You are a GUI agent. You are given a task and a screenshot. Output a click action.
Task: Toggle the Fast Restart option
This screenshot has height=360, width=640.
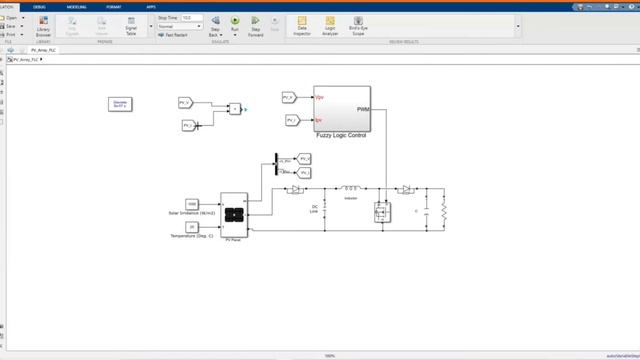click(x=173, y=35)
